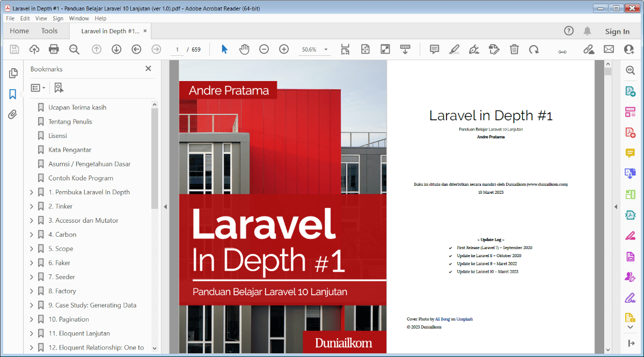
Task: Click the Sign In button
Action: [x=617, y=31]
